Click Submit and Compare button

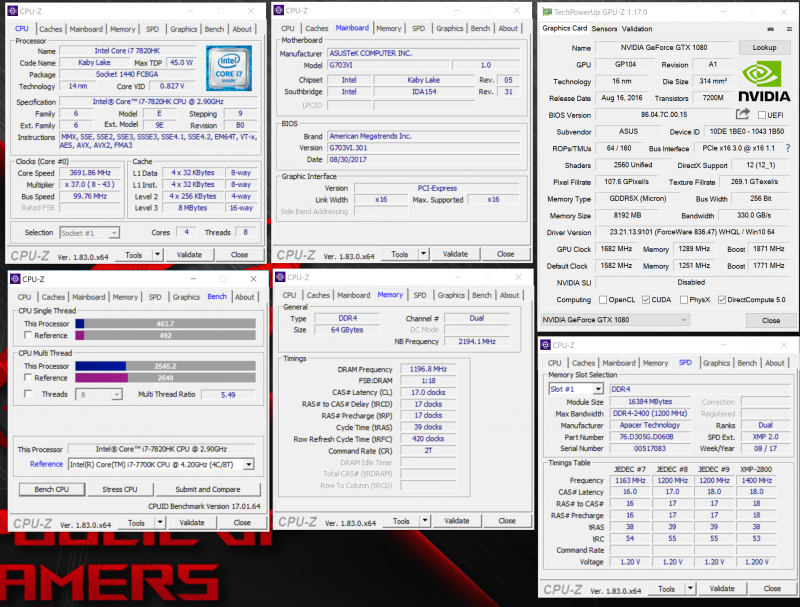[x=208, y=489]
